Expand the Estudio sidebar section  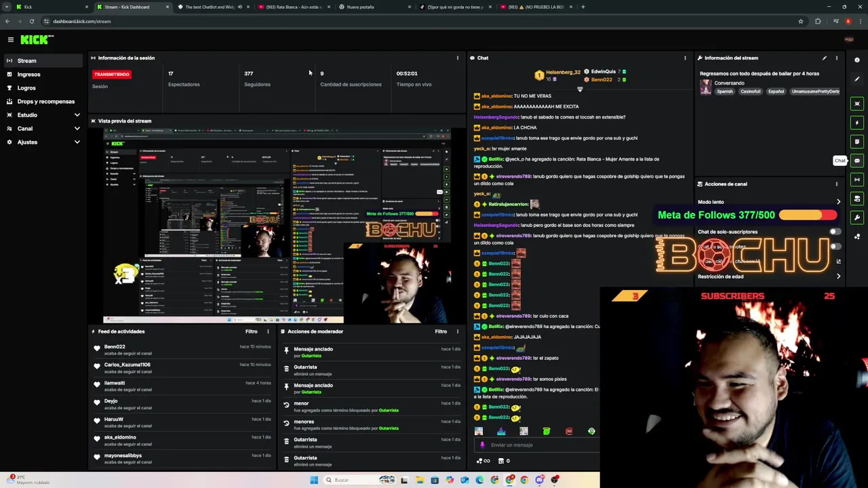[x=42, y=115]
